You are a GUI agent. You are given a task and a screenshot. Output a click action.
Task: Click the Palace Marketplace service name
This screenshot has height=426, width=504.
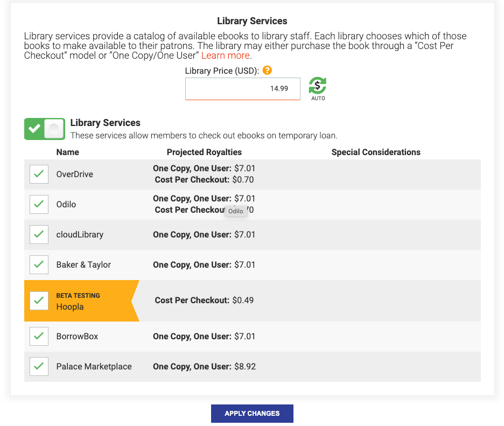[x=94, y=367]
